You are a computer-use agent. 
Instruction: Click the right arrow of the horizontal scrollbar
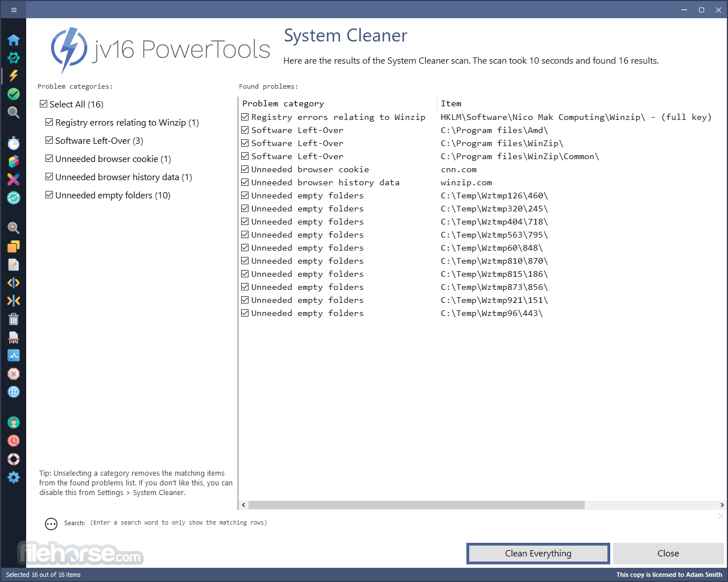pyautogui.click(x=722, y=505)
